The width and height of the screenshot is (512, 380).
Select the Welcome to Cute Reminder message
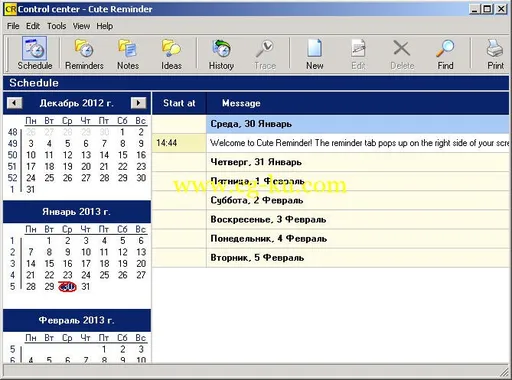coord(358,143)
